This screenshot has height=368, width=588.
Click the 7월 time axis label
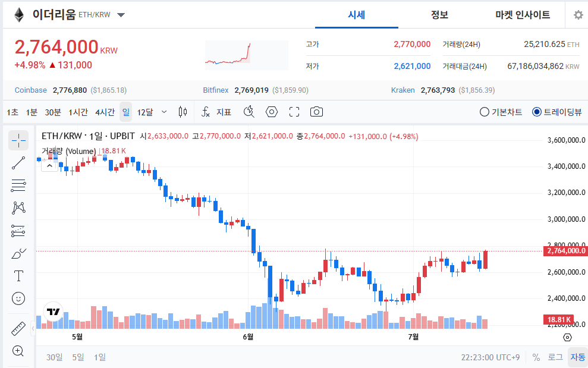pyautogui.click(x=413, y=337)
